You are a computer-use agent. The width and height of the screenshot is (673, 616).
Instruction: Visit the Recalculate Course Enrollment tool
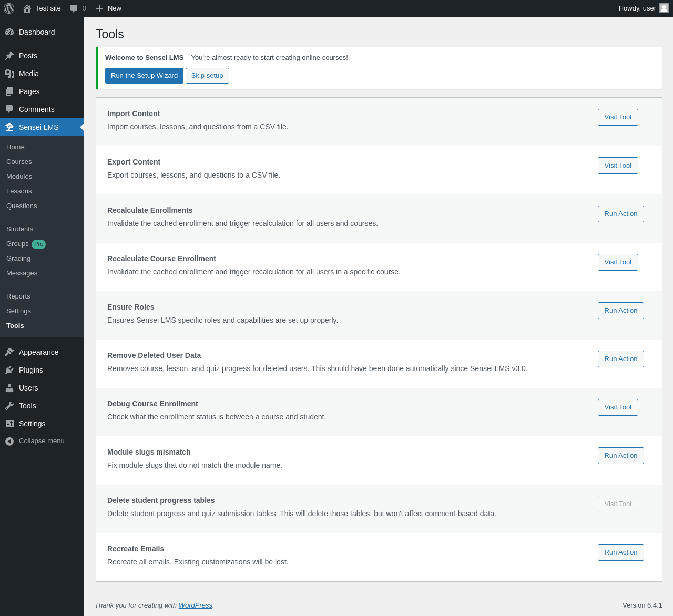coord(618,262)
